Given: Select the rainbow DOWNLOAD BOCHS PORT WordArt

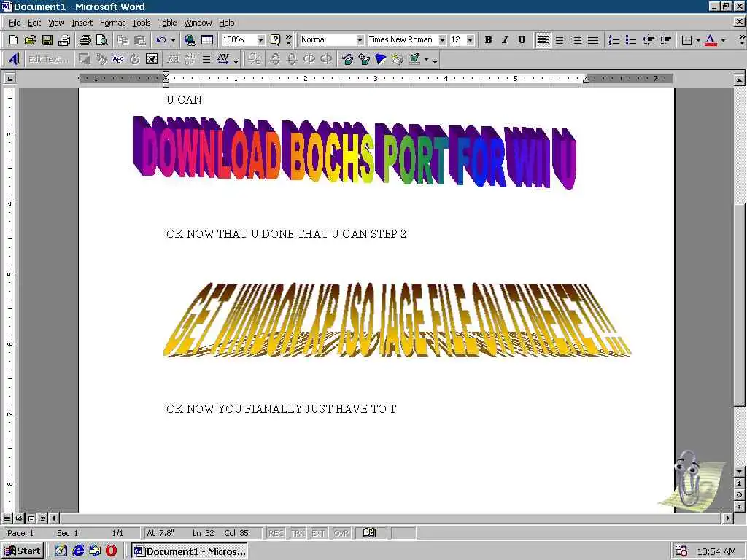Looking at the screenshot, I should [x=355, y=152].
